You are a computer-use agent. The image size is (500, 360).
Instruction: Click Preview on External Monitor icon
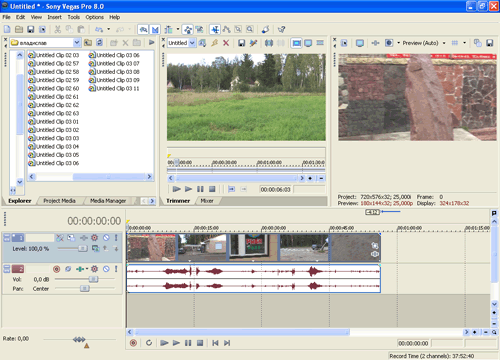pos(360,43)
